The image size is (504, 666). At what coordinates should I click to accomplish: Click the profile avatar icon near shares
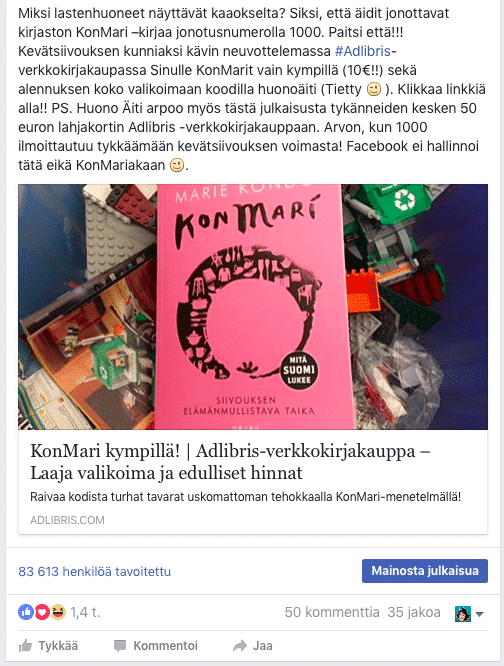(x=463, y=613)
